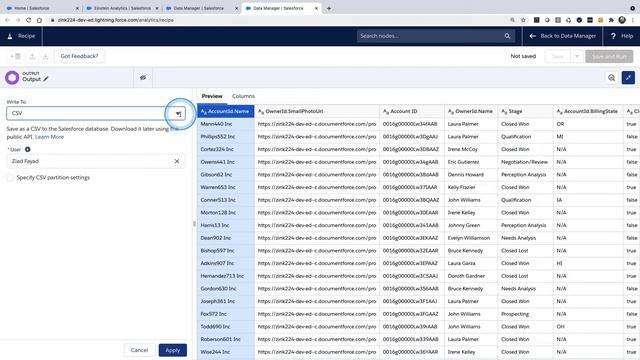Image resolution: width=640 pixels, height=360 pixels.
Task: Select the AccountId.Name column header
Action: coord(226,111)
